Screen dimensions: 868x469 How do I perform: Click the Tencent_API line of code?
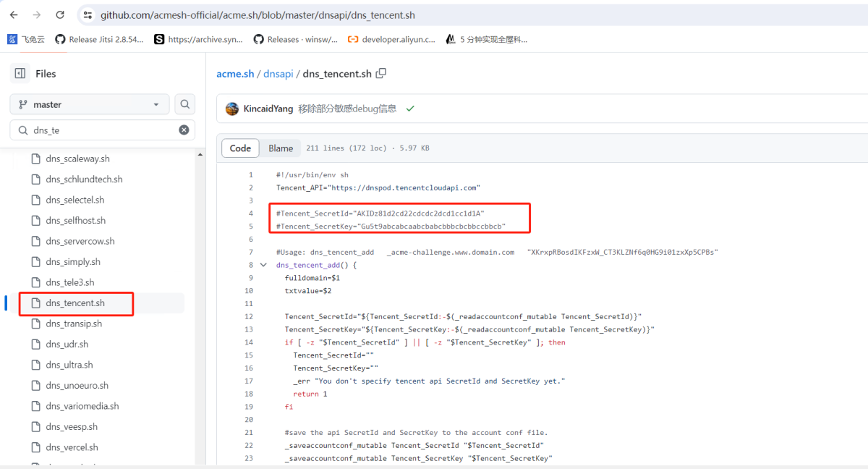click(x=378, y=187)
